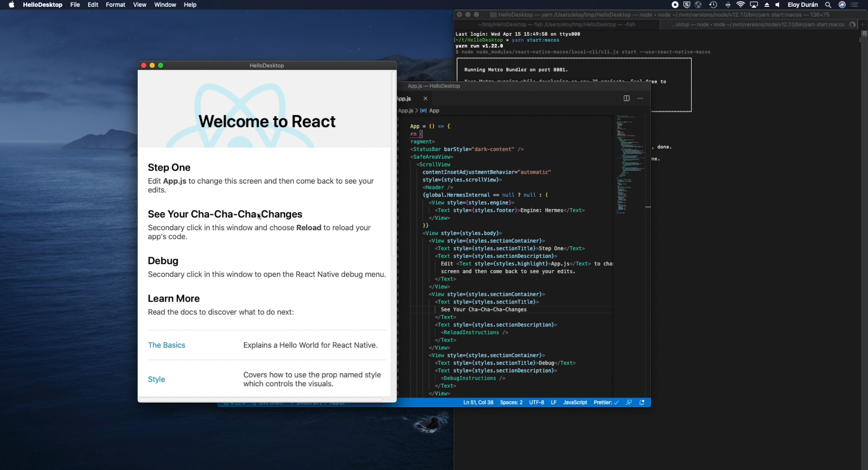The image size is (868, 470).
Task: Click the eject icon in menu bar
Action: click(767, 5)
